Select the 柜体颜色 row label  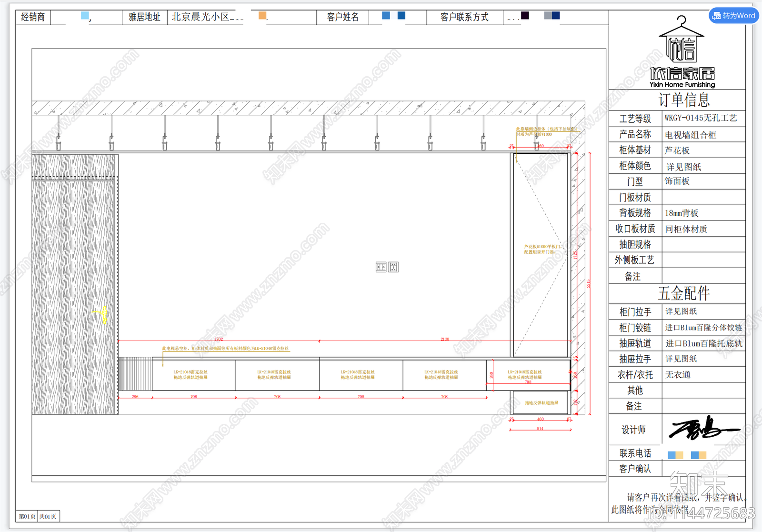click(x=635, y=166)
